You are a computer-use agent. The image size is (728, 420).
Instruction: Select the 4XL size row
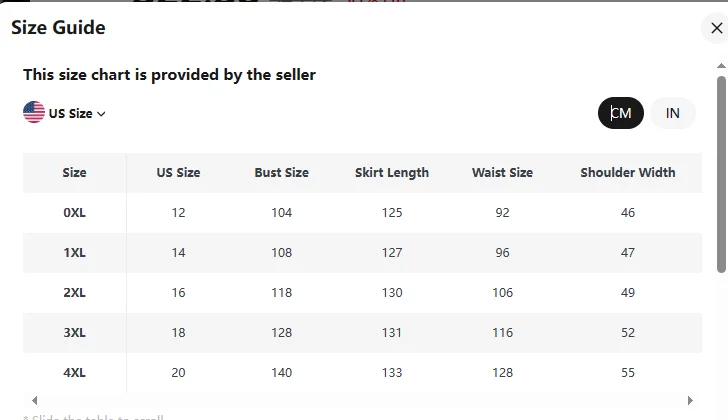click(x=74, y=373)
